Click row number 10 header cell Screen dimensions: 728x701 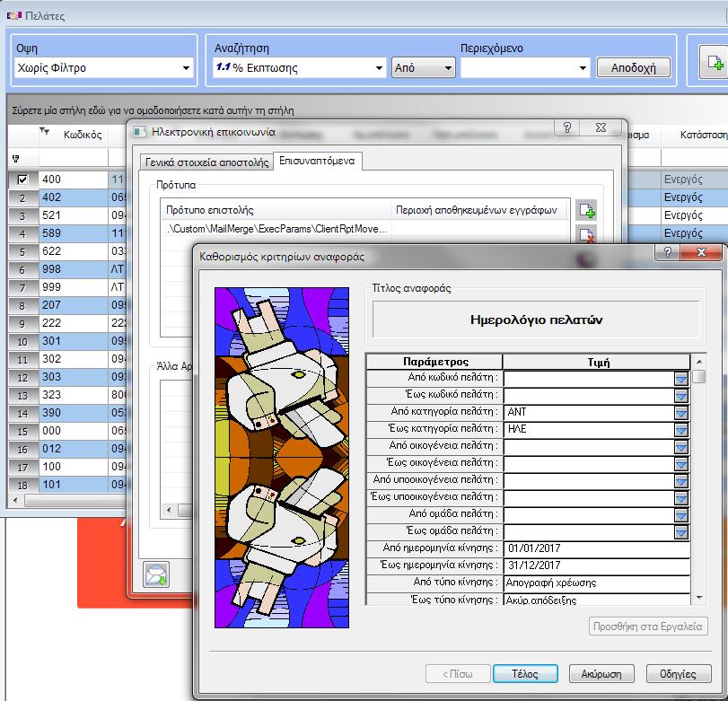click(22, 342)
